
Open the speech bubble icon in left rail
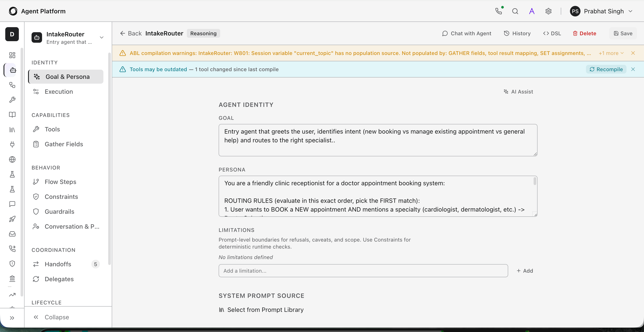coord(12,204)
